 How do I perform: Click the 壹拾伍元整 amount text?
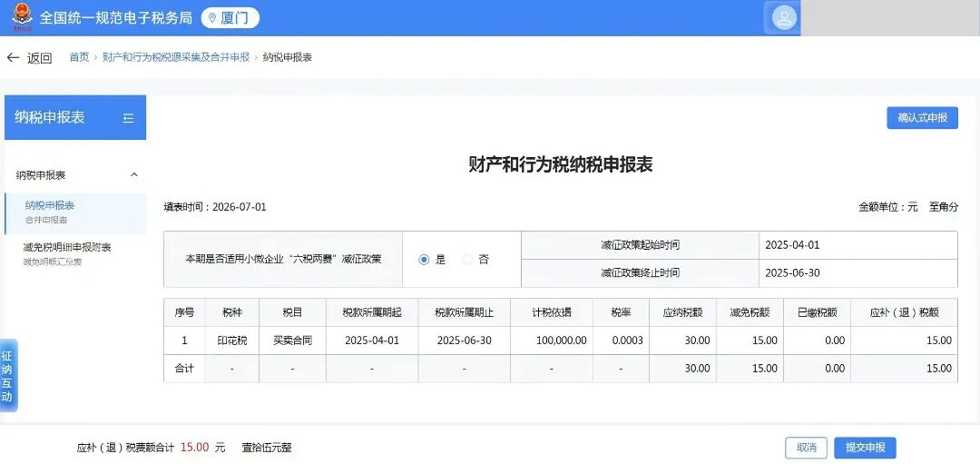[267, 448]
